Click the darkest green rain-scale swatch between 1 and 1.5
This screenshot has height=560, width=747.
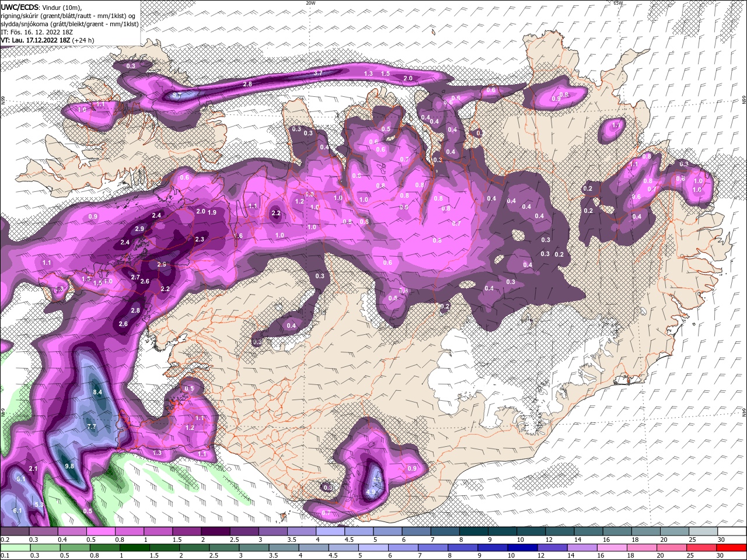134,548
